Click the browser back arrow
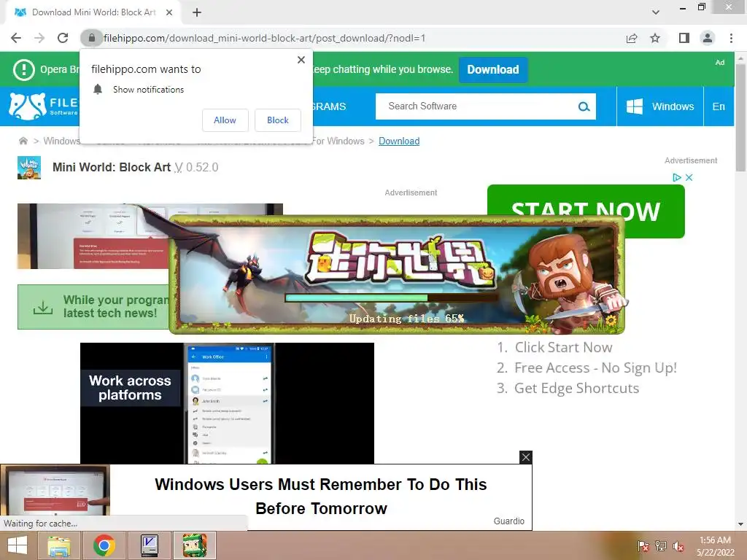747x560 pixels. (16, 38)
